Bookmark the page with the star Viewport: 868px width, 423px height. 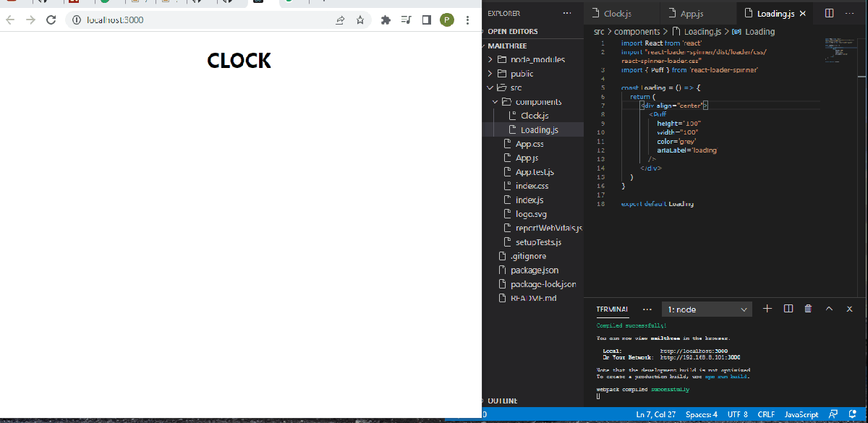(x=361, y=20)
